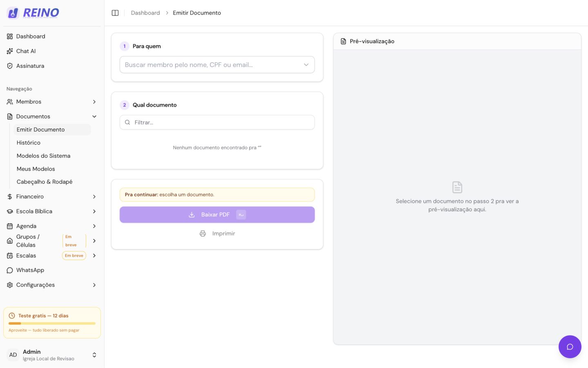Open Meus Modelos
Viewport: 588px width, 368px height.
52,169
